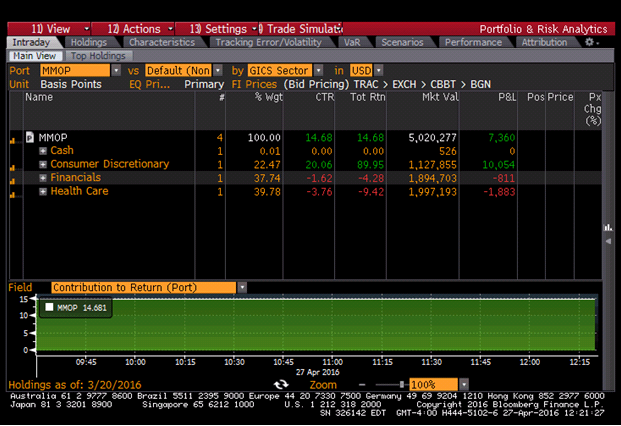This screenshot has width=621, height=426.
Task: Open the gear settings icon after Attribution tab
Action: [590, 43]
